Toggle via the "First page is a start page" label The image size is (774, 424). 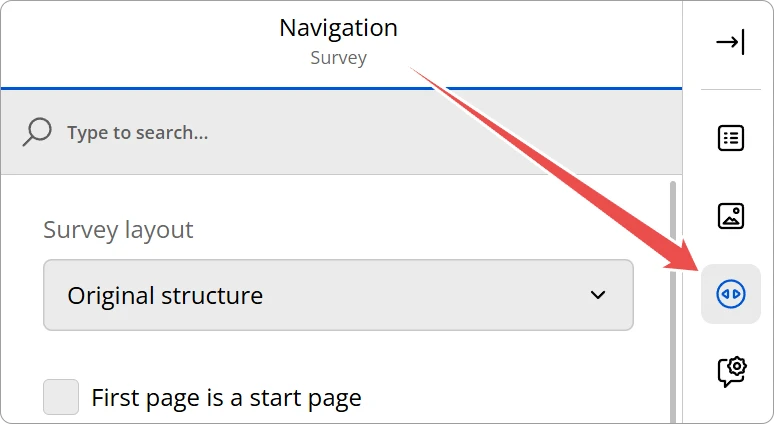tap(226, 398)
